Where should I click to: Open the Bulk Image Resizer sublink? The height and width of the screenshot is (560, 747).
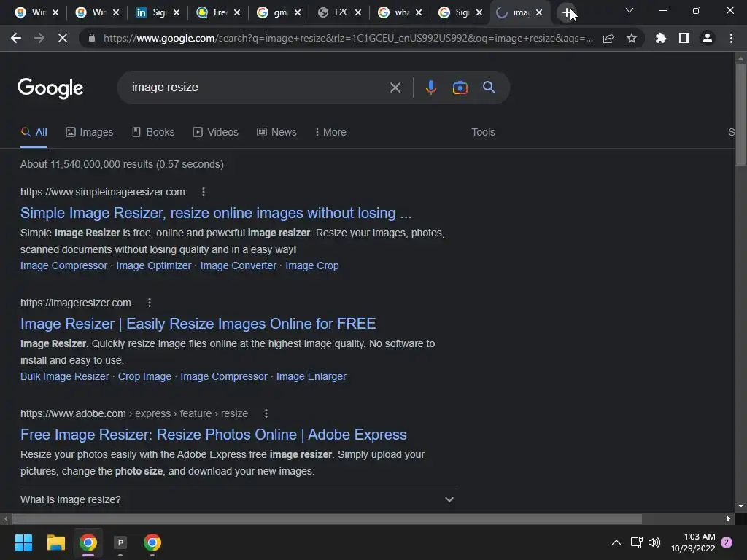(65, 377)
